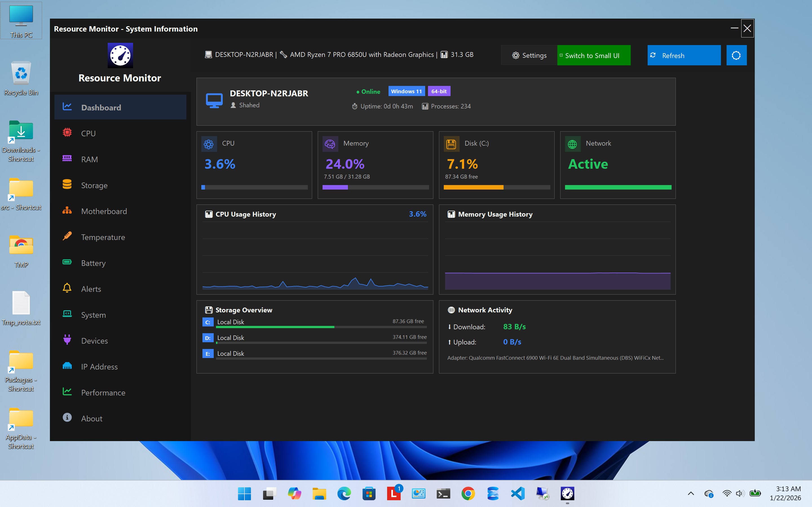Open the Performance page
This screenshot has height=507, width=812.
103,393
